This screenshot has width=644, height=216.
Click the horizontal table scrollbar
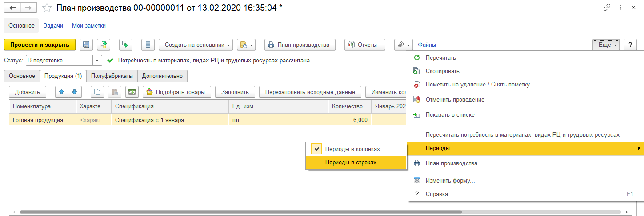click(x=241, y=212)
